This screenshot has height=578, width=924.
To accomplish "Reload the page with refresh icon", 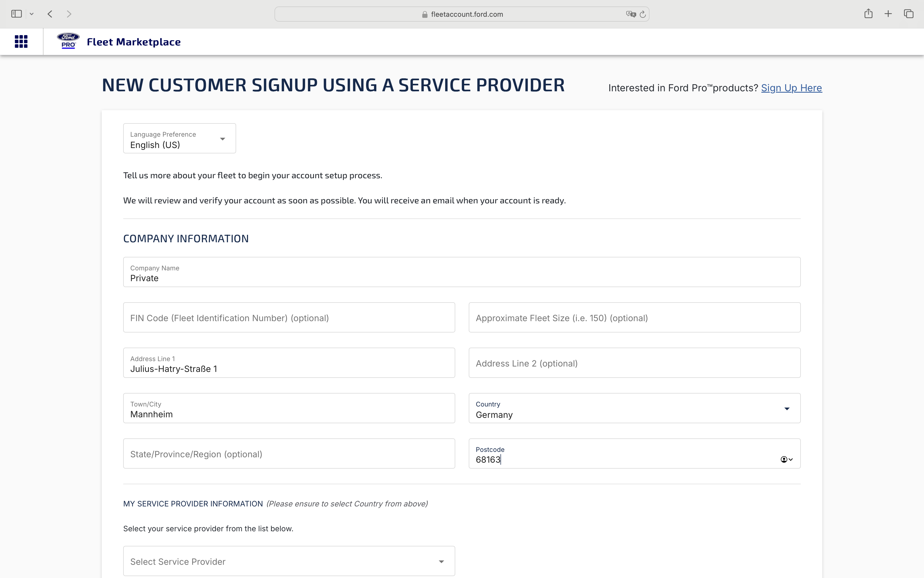I will pyautogui.click(x=643, y=14).
